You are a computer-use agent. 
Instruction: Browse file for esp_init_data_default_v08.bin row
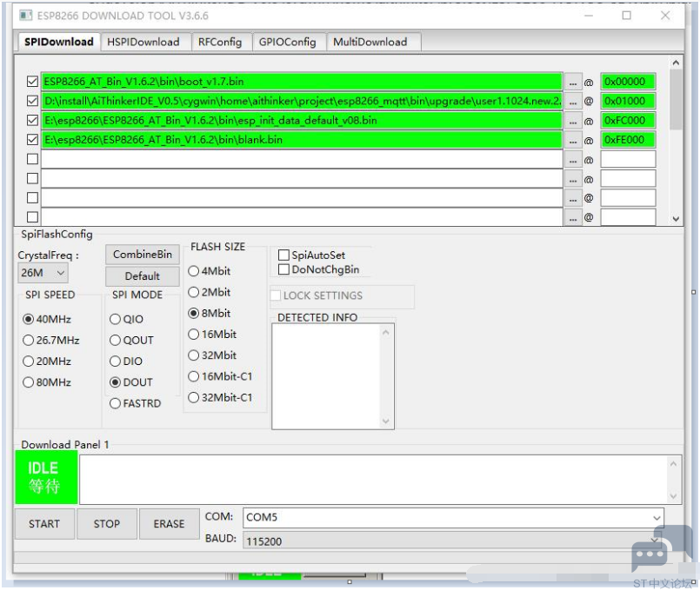(x=573, y=121)
